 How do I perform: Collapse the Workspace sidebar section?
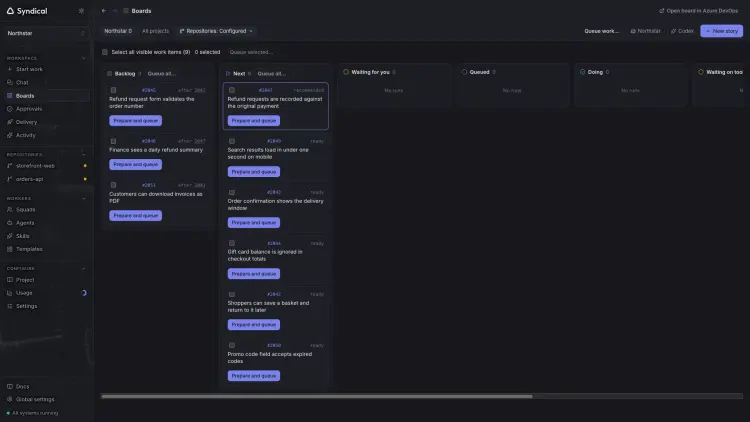84,58
